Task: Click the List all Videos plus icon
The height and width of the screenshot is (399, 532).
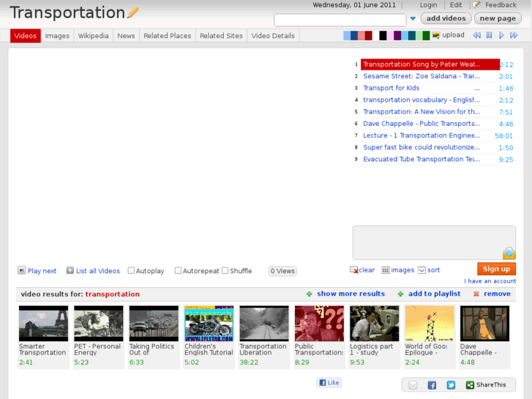Action: (x=70, y=270)
